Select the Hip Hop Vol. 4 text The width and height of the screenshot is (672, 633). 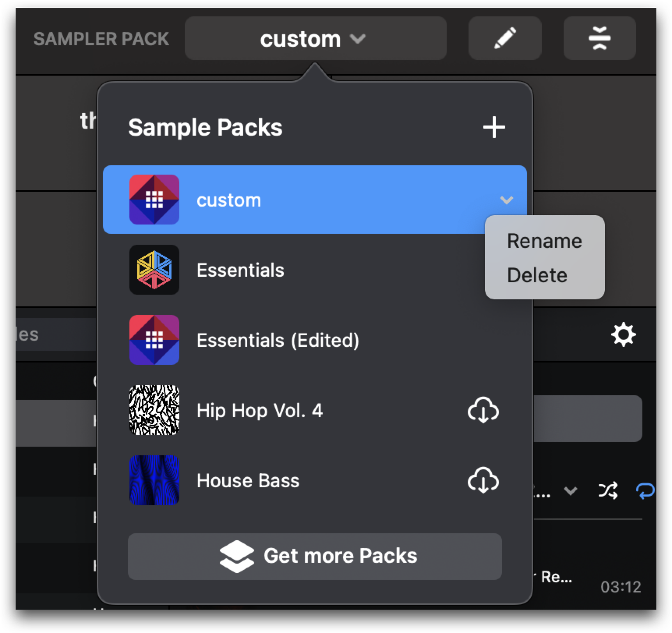point(260,410)
